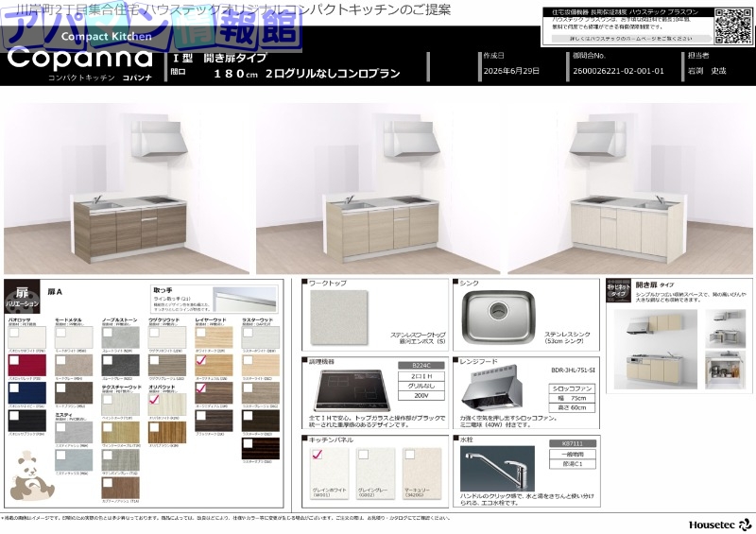This screenshot has width=756, height=534.
Task: Click the 2口グリルなしコンロプラン plan title
Action: (333, 74)
